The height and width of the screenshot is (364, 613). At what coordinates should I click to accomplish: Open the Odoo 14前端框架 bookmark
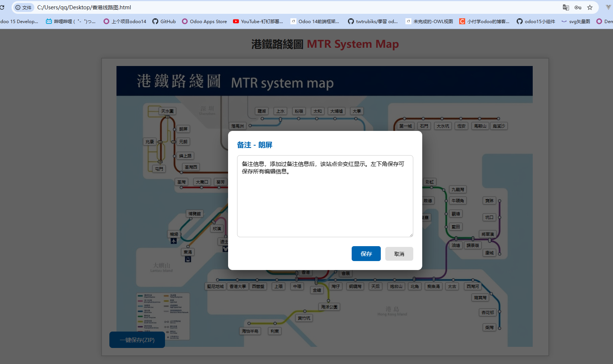pos(315,22)
